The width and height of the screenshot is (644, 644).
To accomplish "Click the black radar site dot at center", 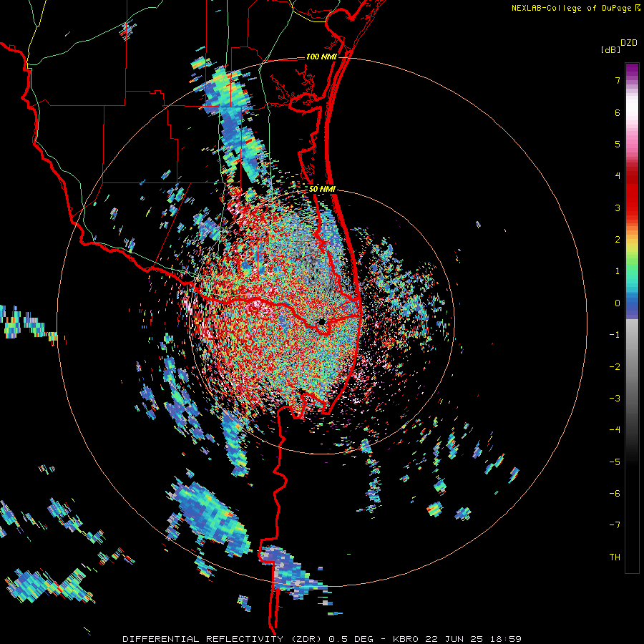I will (321, 321).
